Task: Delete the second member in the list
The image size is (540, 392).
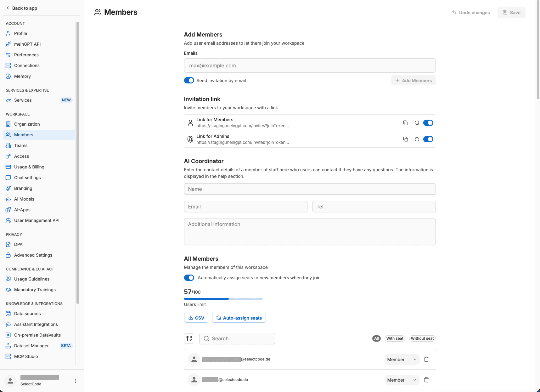Action: [426, 380]
